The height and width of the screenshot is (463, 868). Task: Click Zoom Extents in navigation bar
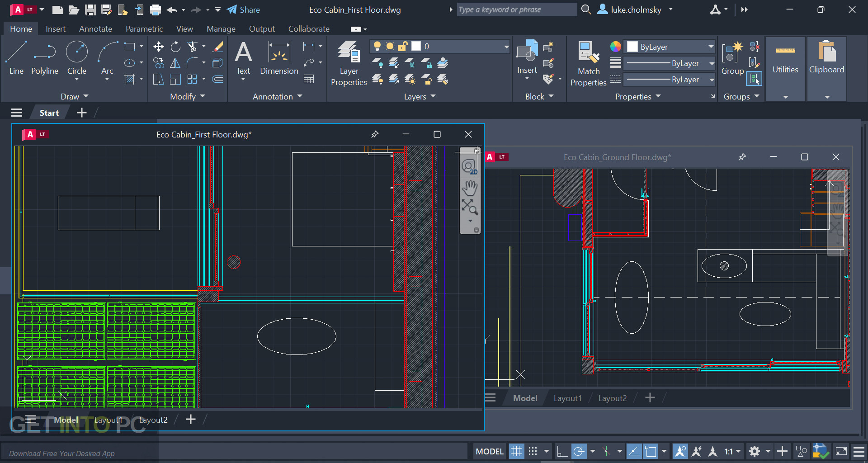470,208
